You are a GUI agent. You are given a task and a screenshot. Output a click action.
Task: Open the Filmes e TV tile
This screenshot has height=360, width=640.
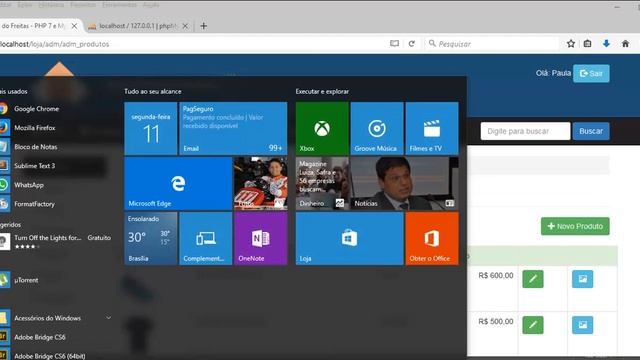pyautogui.click(x=432, y=128)
